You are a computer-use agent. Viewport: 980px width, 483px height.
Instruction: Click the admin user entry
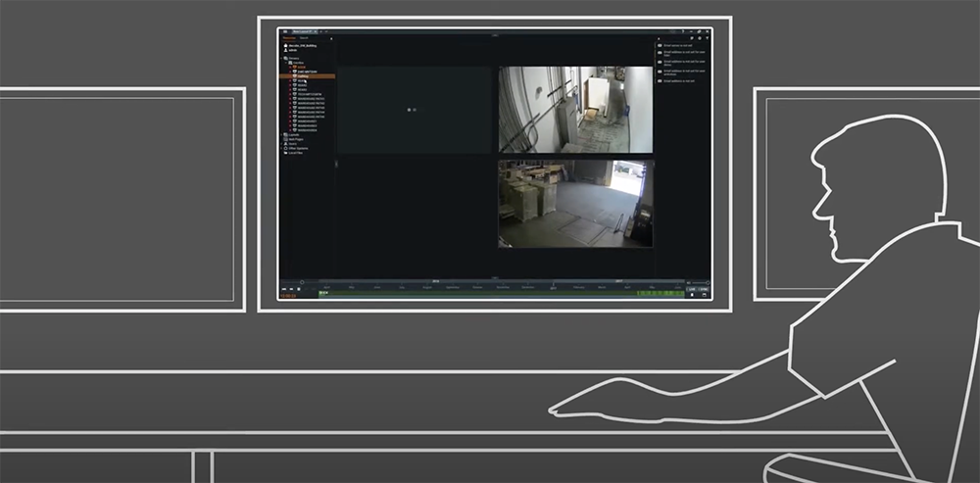click(289, 50)
